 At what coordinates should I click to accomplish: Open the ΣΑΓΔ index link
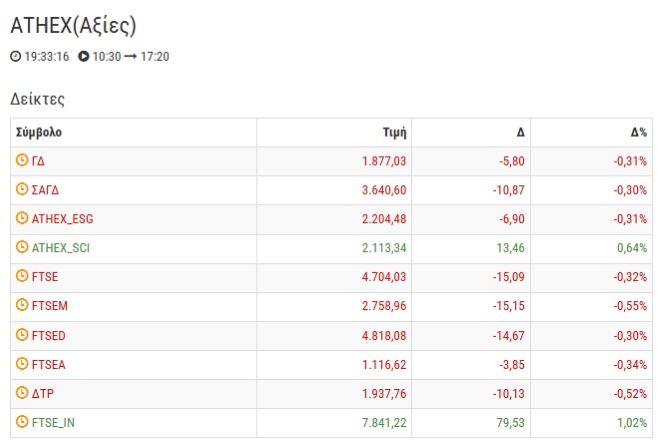[46, 189]
